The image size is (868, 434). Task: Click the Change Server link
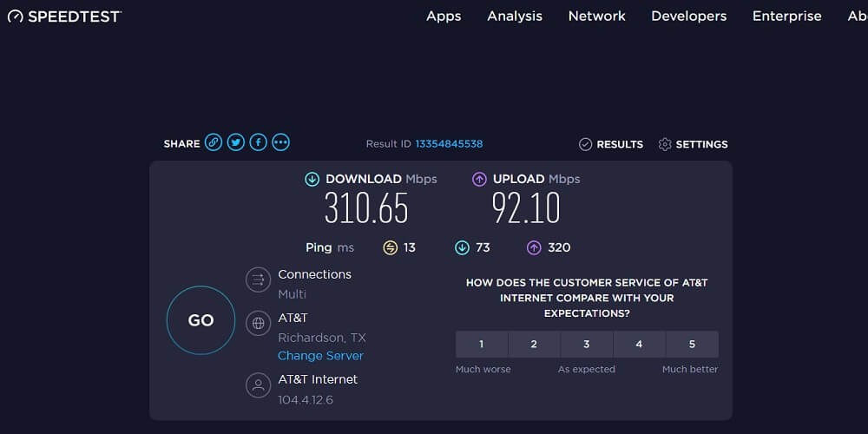coord(320,355)
